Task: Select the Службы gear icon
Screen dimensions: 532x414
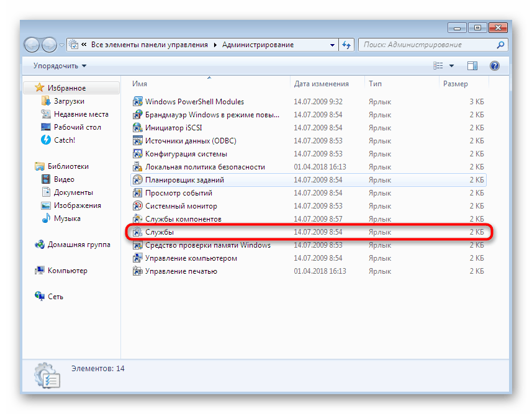Action: (x=137, y=232)
